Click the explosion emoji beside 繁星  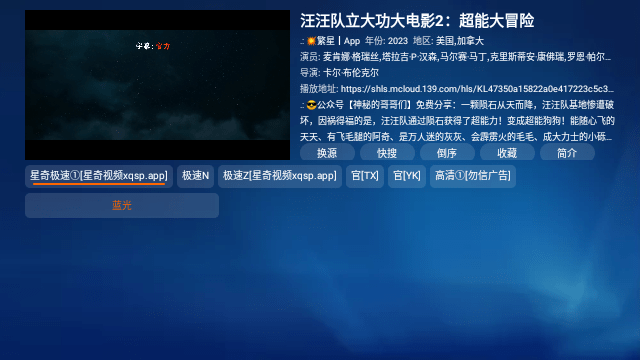coord(311,41)
